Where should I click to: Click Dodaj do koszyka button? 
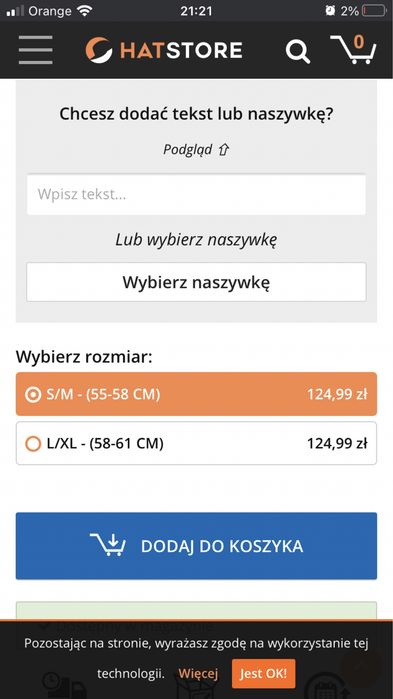coord(196,546)
